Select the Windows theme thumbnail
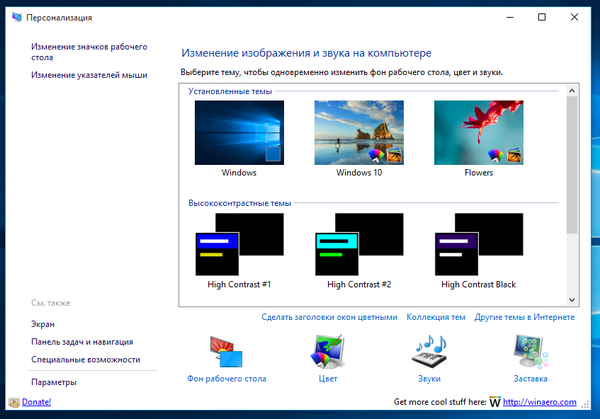Screen dimensions: 600x419 point(239,132)
